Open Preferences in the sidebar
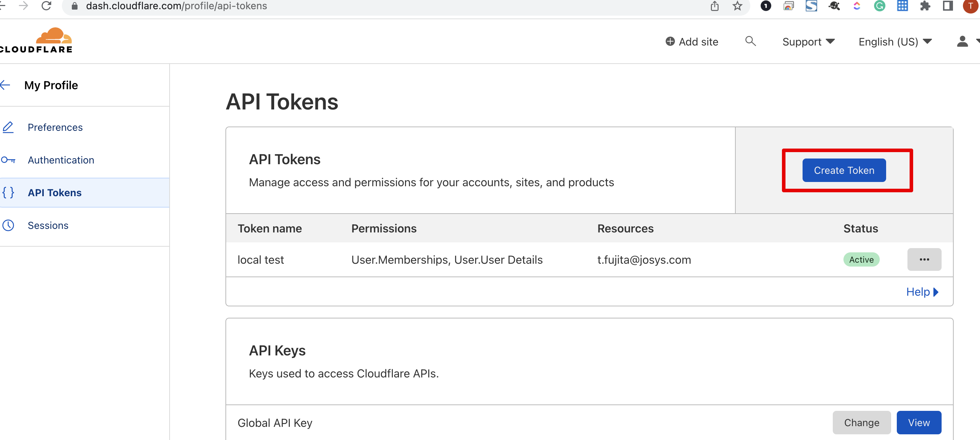Viewport: 980px width, 440px height. click(55, 127)
